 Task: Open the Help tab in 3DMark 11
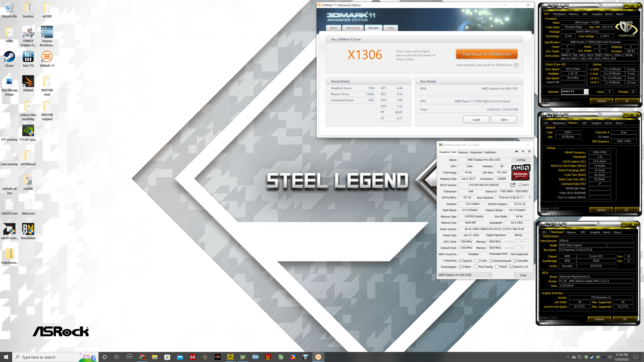(390, 28)
